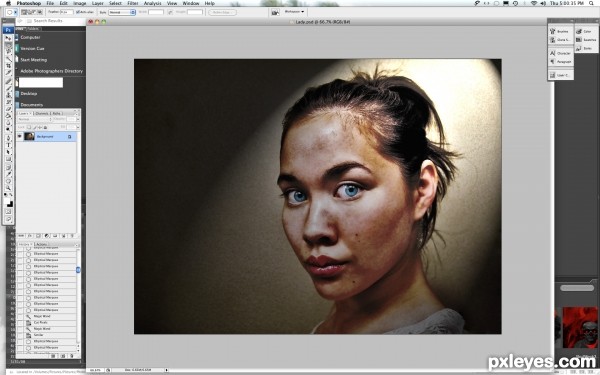Expand the collapsed Brushes panel dock
This screenshot has width=600, height=375.
(x=572, y=21)
